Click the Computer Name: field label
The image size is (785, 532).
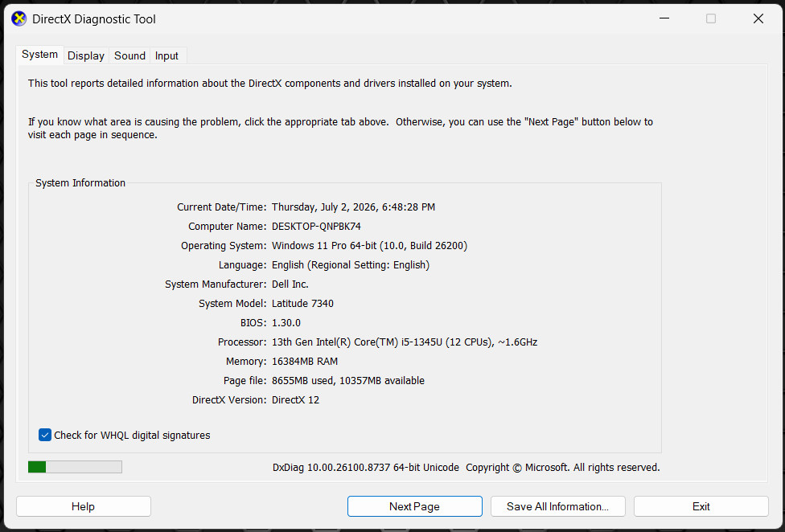228,227
